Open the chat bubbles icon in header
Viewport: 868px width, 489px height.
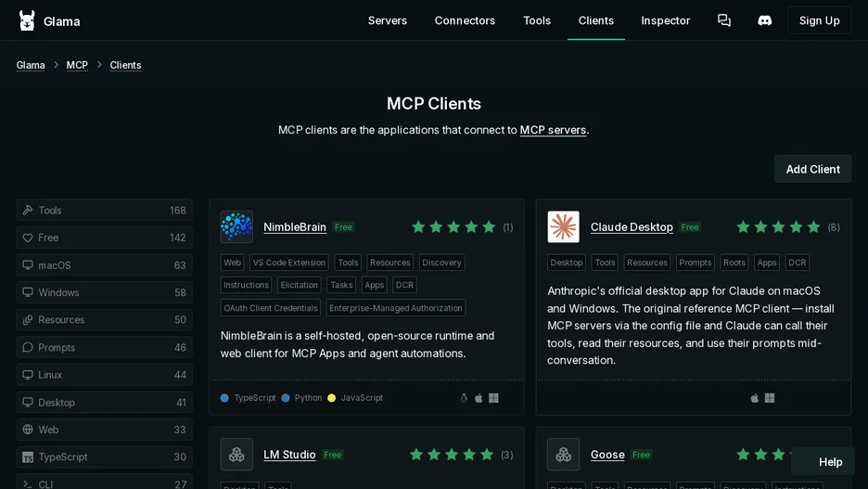[724, 20]
